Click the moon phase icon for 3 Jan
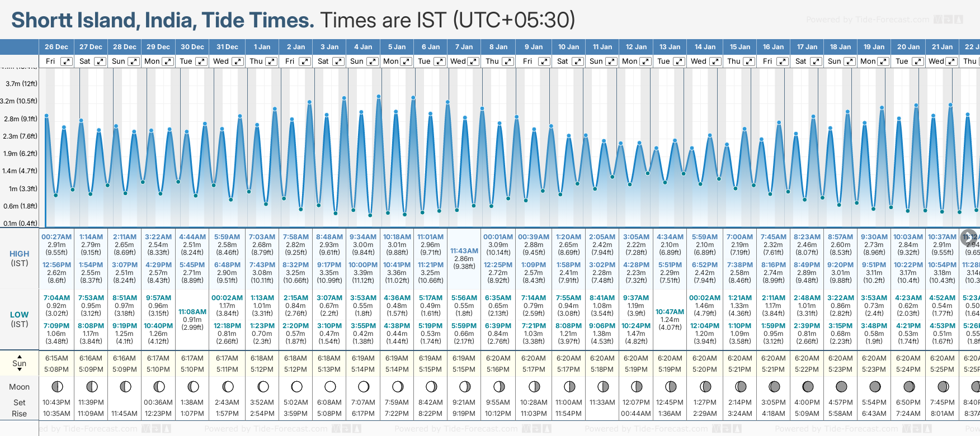The width and height of the screenshot is (980, 436). [x=330, y=386]
